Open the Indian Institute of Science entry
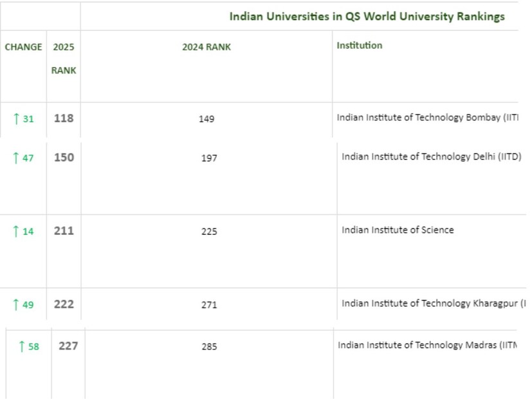This screenshot has width=532, height=399. (398, 230)
